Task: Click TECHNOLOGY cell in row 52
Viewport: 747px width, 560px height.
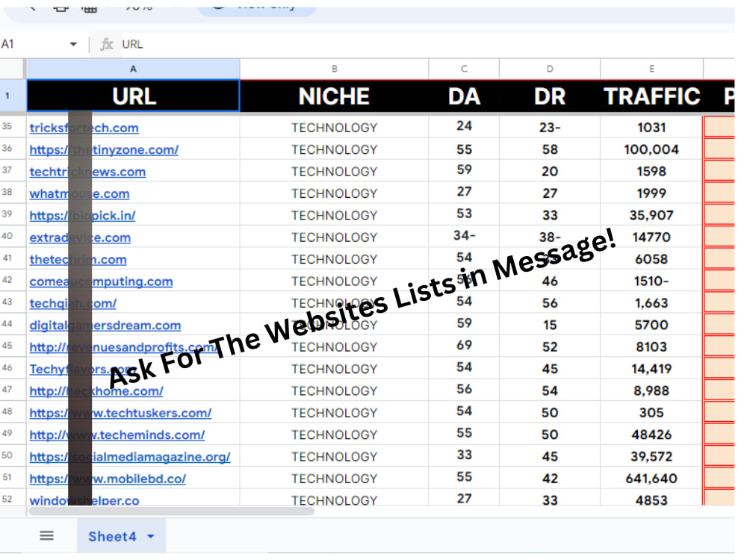Action: [335, 499]
